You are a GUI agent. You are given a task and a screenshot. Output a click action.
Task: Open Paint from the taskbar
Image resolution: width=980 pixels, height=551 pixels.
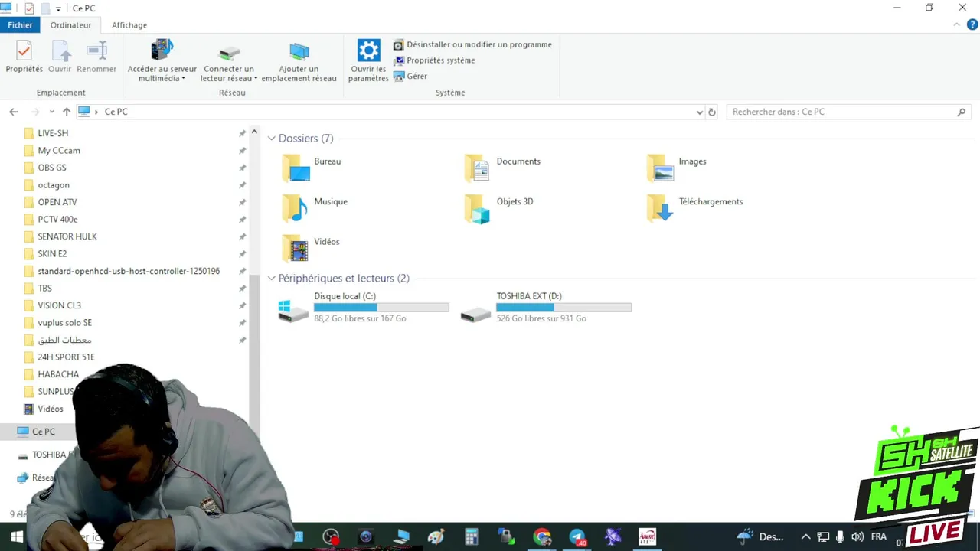(x=436, y=536)
